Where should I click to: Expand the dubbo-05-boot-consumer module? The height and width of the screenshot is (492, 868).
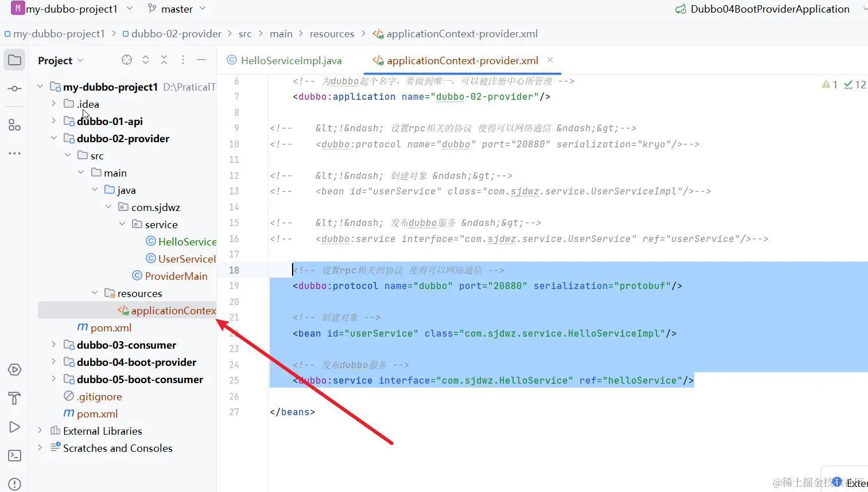[54, 379]
